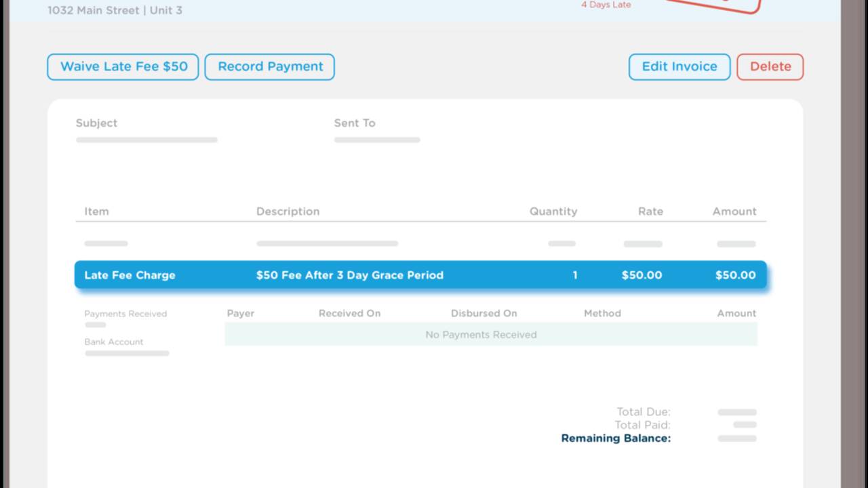The width and height of the screenshot is (868, 488).
Task: Click the 1032 Main Street Unit 3 heading
Action: pos(116,10)
